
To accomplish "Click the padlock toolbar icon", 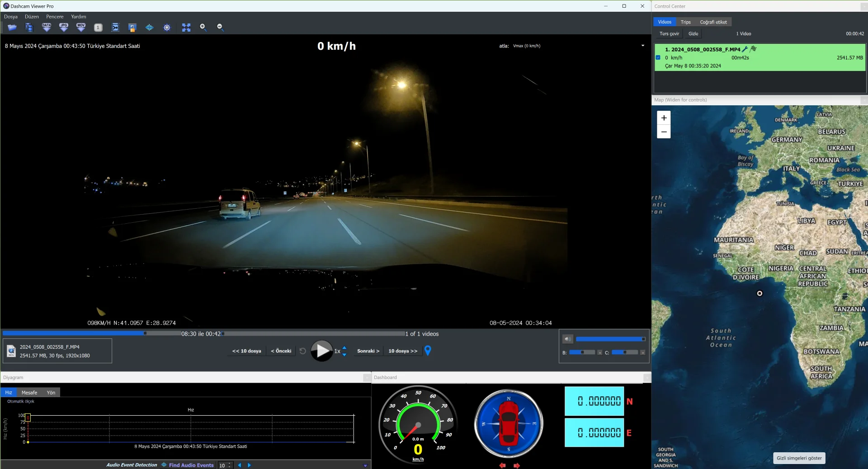I will point(132,28).
